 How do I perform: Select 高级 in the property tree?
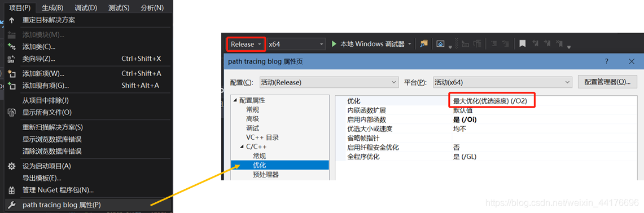click(x=253, y=119)
